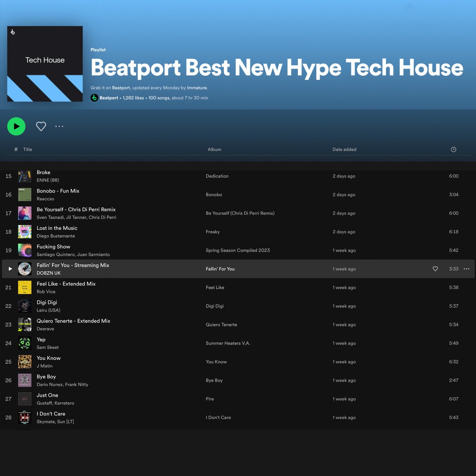Viewport: 476px width, 476px height.
Task: Open artist Santiago Quintero
Action: point(56,255)
